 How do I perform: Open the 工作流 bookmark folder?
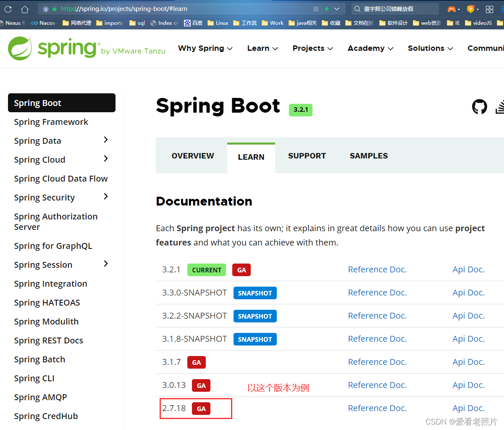point(245,23)
